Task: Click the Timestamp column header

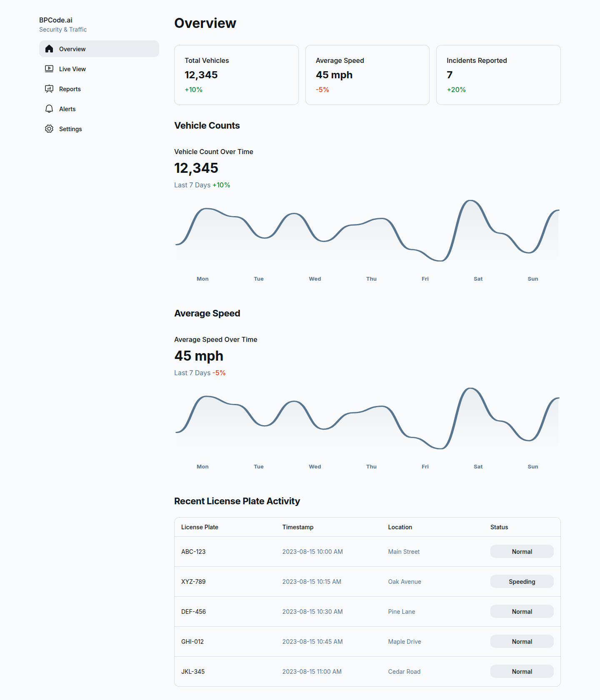Action: tap(298, 527)
